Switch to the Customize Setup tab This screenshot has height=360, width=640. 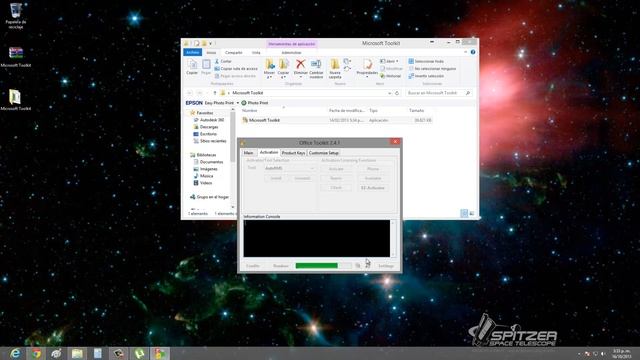coord(324,153)
